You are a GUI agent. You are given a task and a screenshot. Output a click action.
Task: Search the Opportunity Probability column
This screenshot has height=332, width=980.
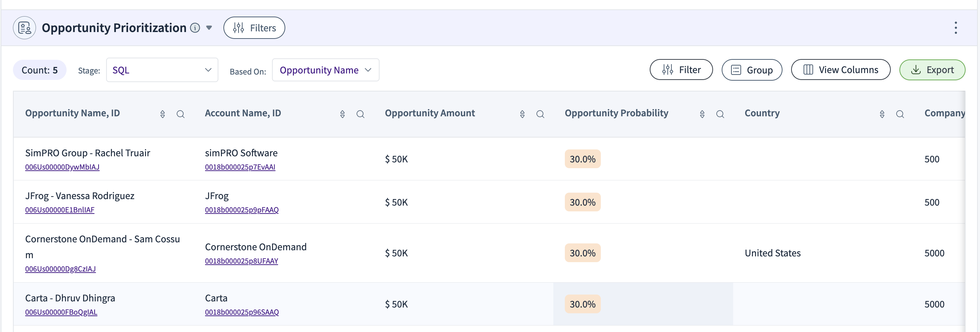point(720,114)
